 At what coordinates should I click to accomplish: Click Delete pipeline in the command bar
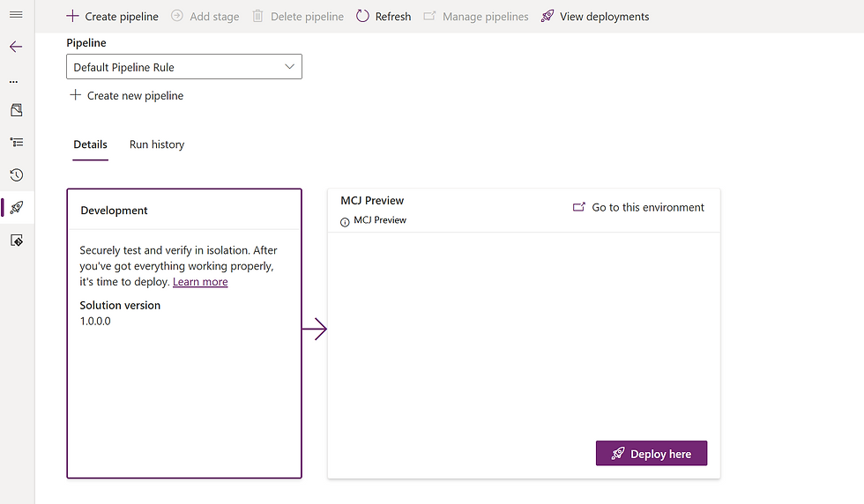tap(298, 17)
